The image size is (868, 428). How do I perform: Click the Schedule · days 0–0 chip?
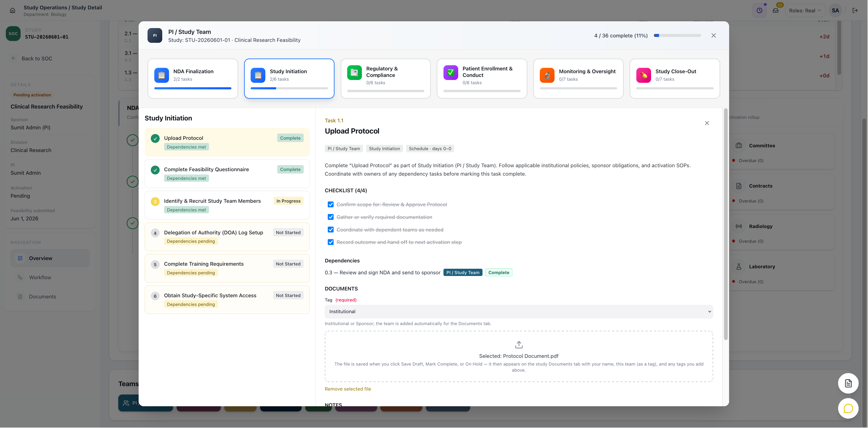click(x=430, y=149)
